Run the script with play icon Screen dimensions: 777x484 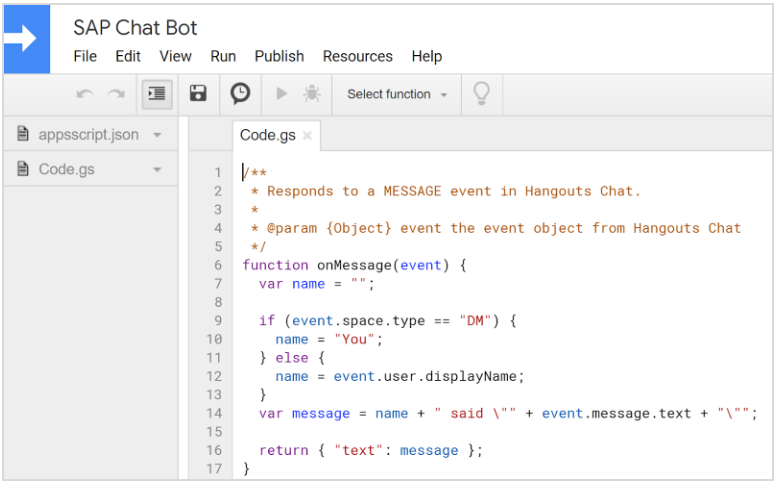tap(281, 94)
